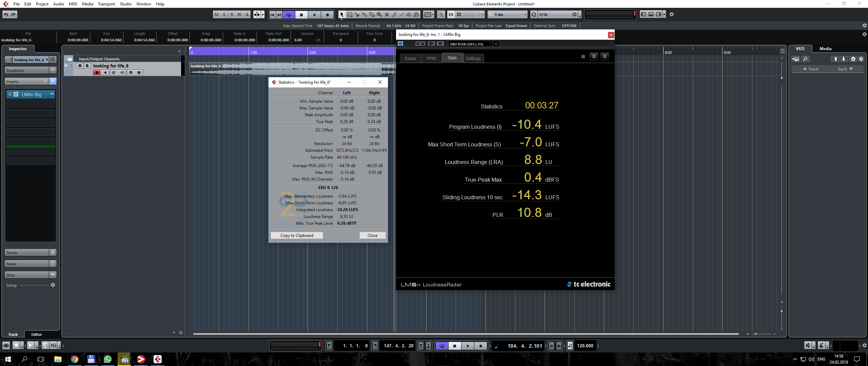Select the Color paint bucket tool
Image resolution: width=868 pixels, height=366 pixels.
[x=417, y=15]
